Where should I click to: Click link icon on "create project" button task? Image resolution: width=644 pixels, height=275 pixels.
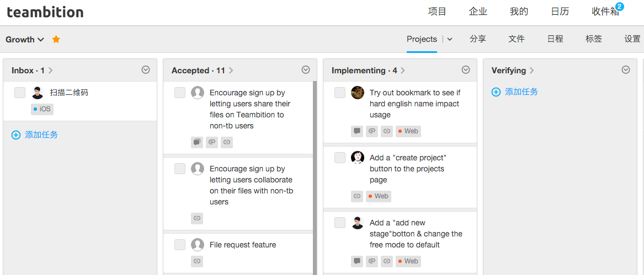pyautogui.click(x=358, y=196)
